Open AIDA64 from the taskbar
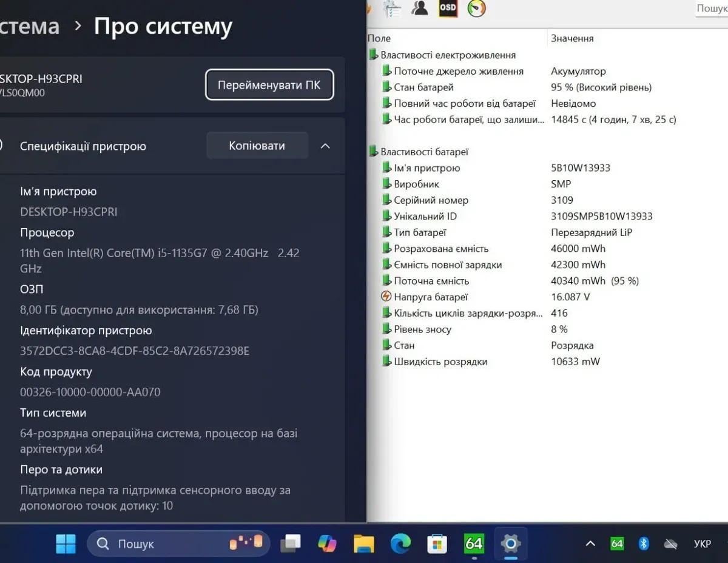This screenshot has width=728, height=563. point(473,544)
